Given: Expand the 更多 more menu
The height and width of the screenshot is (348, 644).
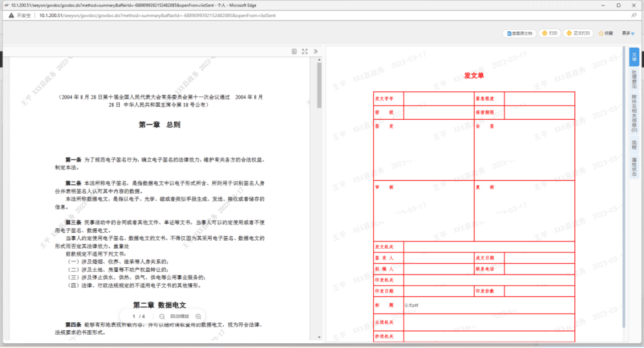Looking at the screenshot, I should coord(628,33).
